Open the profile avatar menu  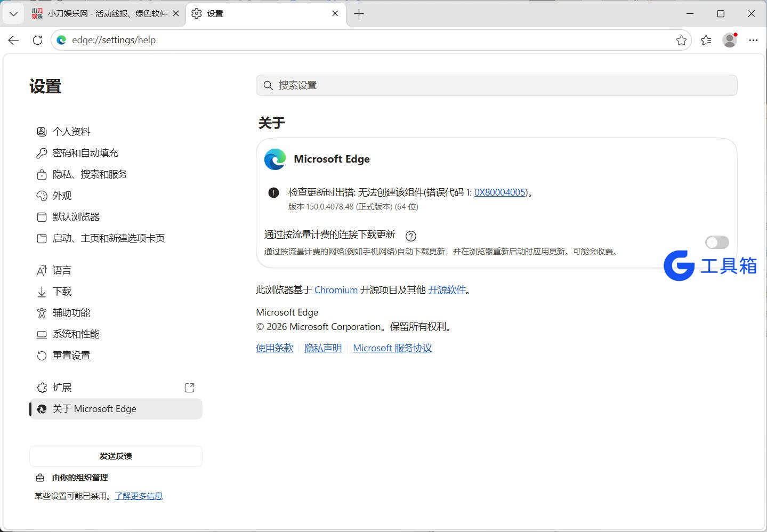point(730,40)
